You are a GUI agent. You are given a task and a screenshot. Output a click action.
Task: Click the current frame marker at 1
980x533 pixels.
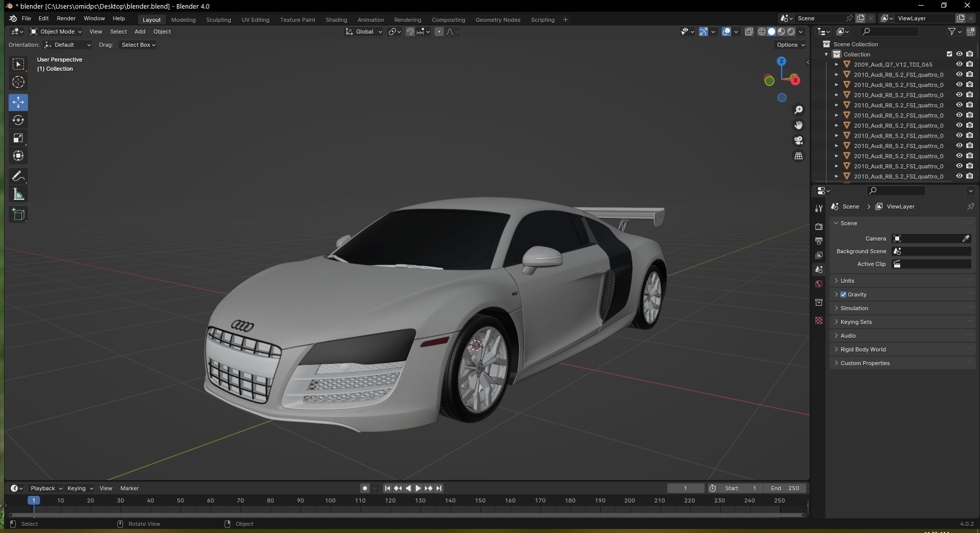point(34,500)
